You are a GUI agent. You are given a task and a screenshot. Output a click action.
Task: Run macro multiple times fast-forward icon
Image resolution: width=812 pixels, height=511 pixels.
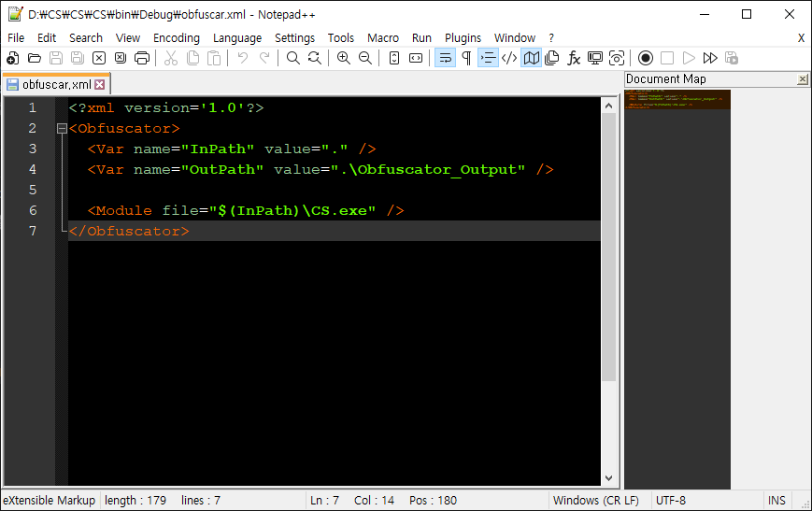pos(710,58)
